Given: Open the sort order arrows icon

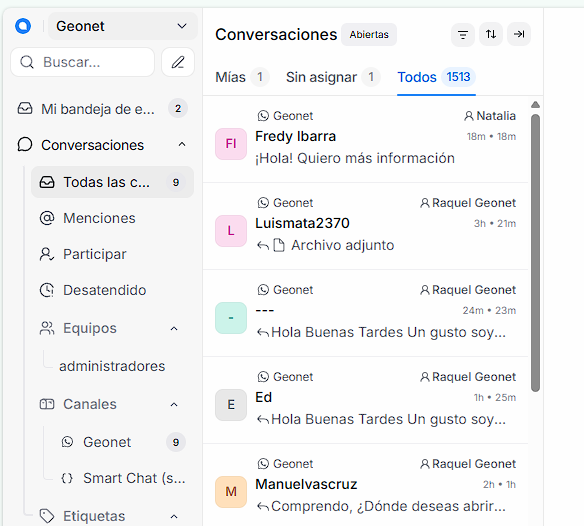Looking at the screenshot, I should 491,34.
